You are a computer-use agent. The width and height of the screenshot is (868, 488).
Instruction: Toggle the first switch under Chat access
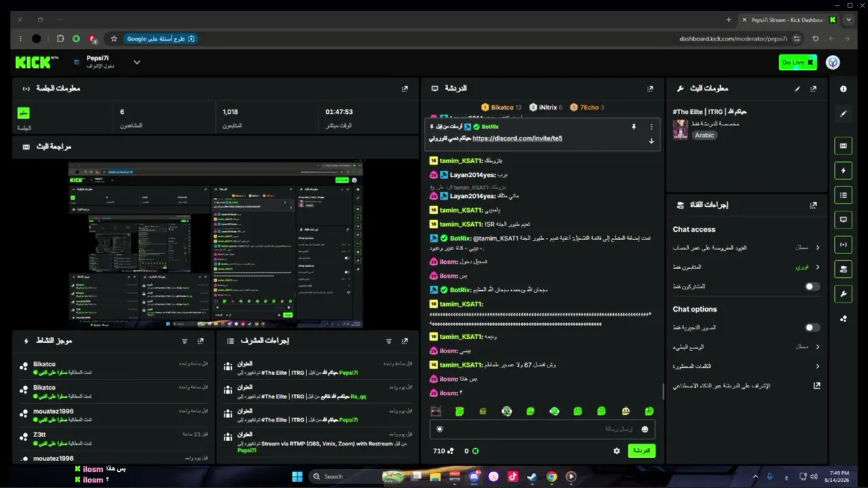click(812, 287)
